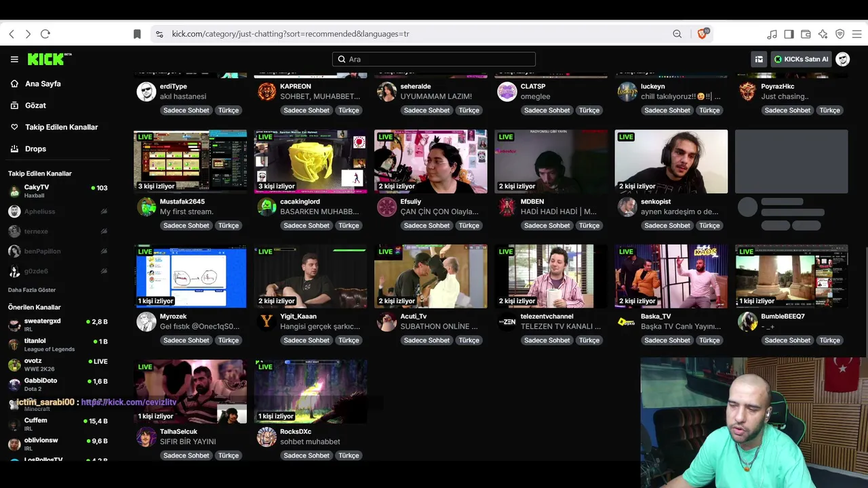Go to Ana Sayfa in the sidebar
This screenshot has width=868, height=488.
click(x=43, y=84)
